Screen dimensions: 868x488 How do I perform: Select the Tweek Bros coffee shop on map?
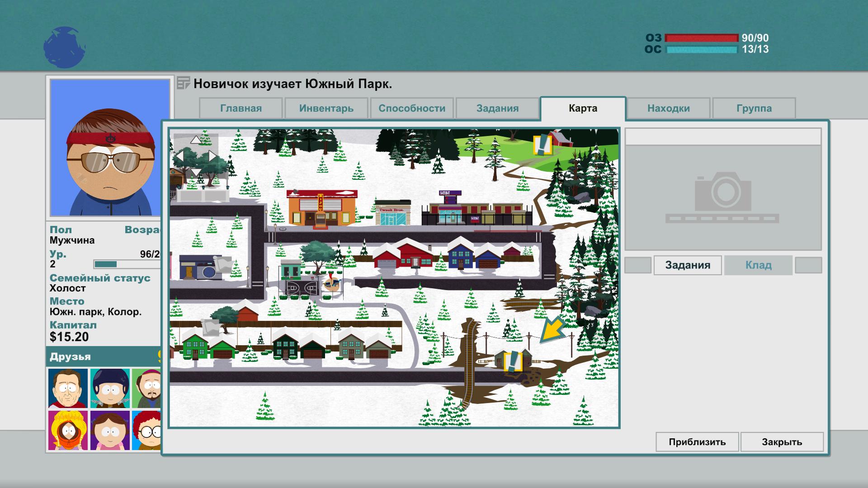393,213
